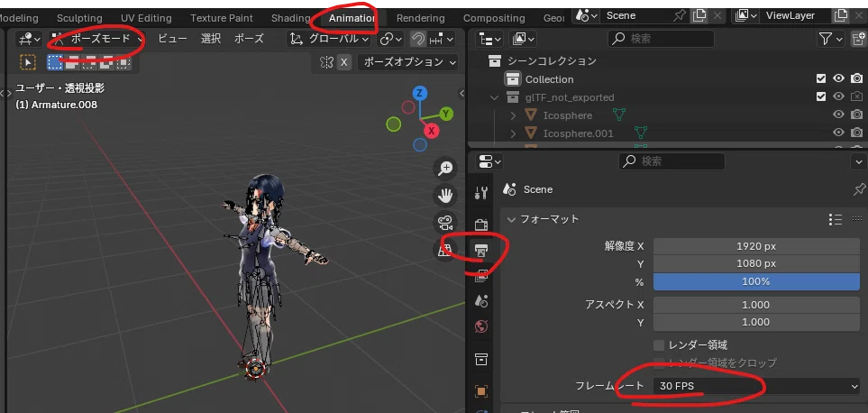The image size is (868, 413).
Task: Enable レンダー領域 checkbox
Action: point(659,345)
